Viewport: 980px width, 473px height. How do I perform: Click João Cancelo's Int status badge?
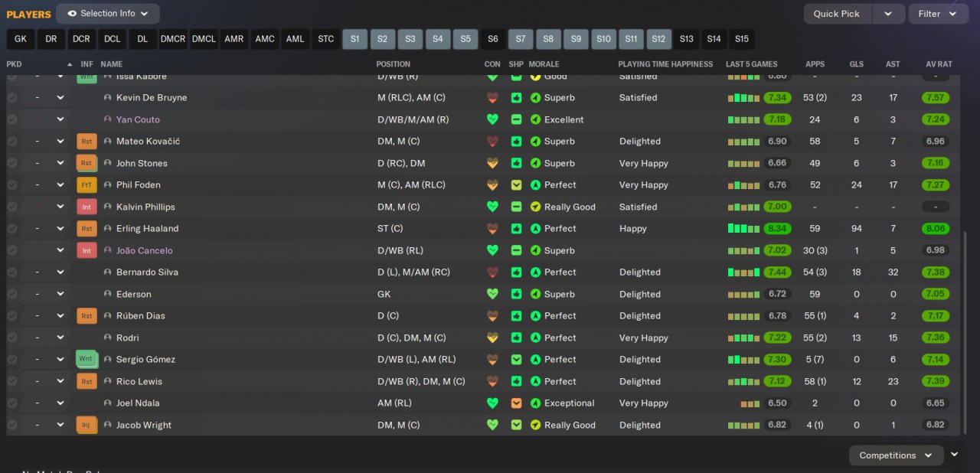87,250
